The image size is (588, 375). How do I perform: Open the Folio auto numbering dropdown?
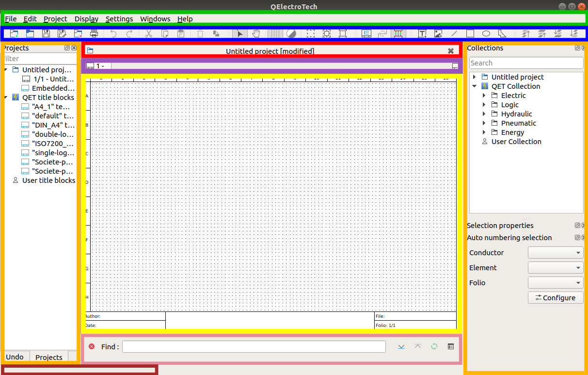[x=556, y=283]
